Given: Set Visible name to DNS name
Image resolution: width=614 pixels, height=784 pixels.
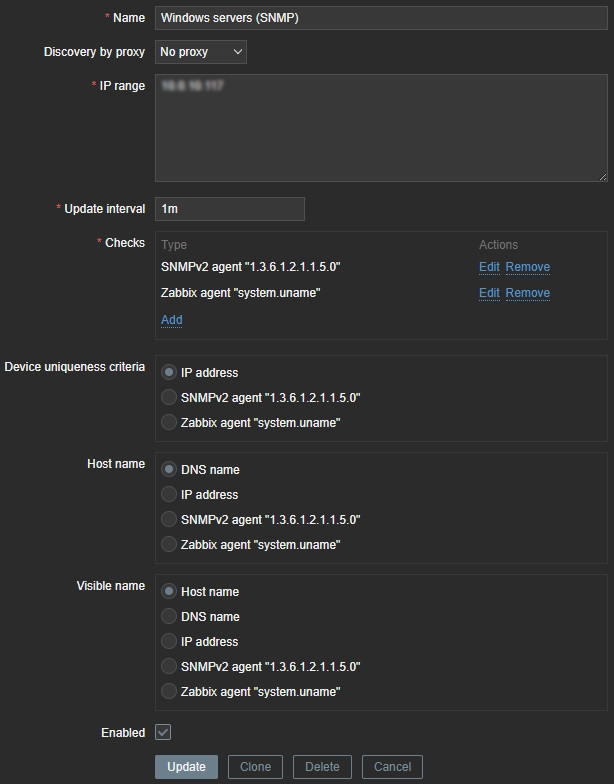Looking at the screenshot, I should point(169,616).
